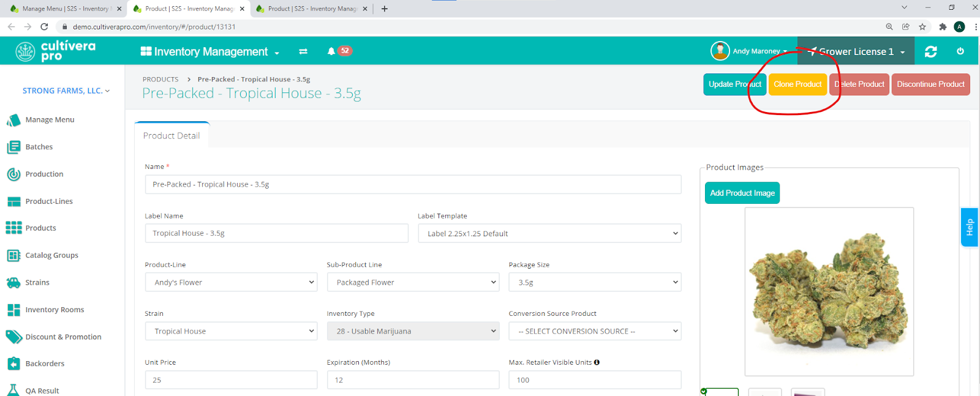
Task: Open Grower License 1 selector
Action: (856, 51)
